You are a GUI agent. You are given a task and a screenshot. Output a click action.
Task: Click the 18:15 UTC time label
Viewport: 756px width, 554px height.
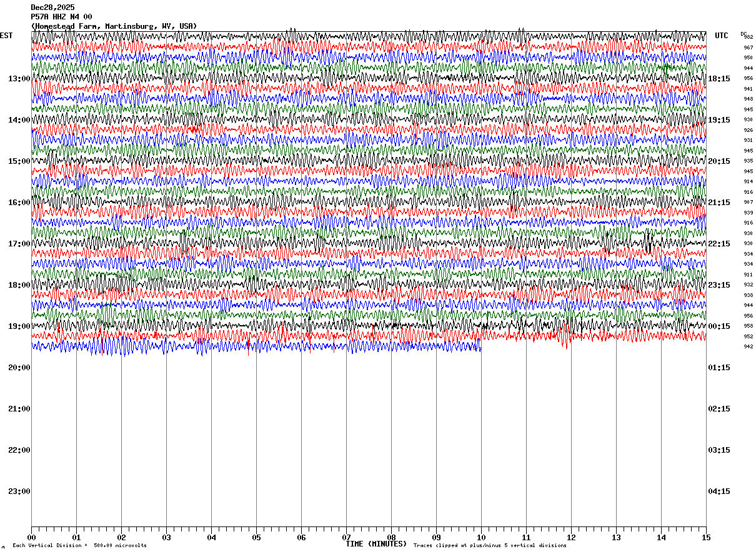(719, 79)
